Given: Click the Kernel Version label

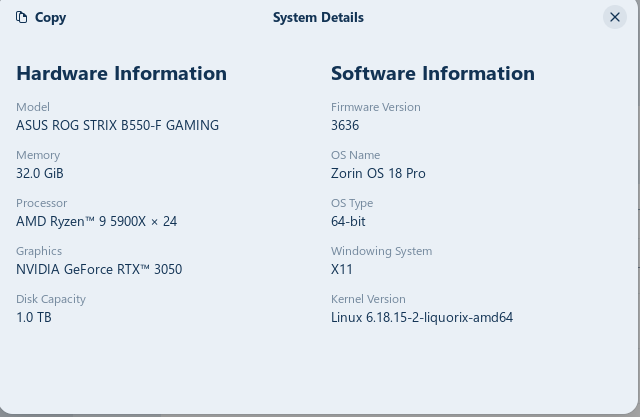Looking at the screenshot, I should pyautogui.click(x=368, y=299).
